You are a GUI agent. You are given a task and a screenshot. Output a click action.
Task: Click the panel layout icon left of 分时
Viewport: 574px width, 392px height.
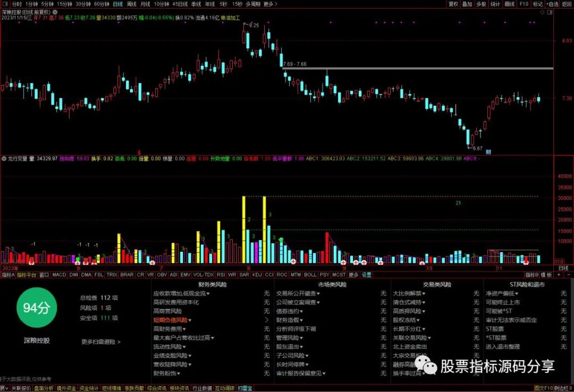point(5,4)
